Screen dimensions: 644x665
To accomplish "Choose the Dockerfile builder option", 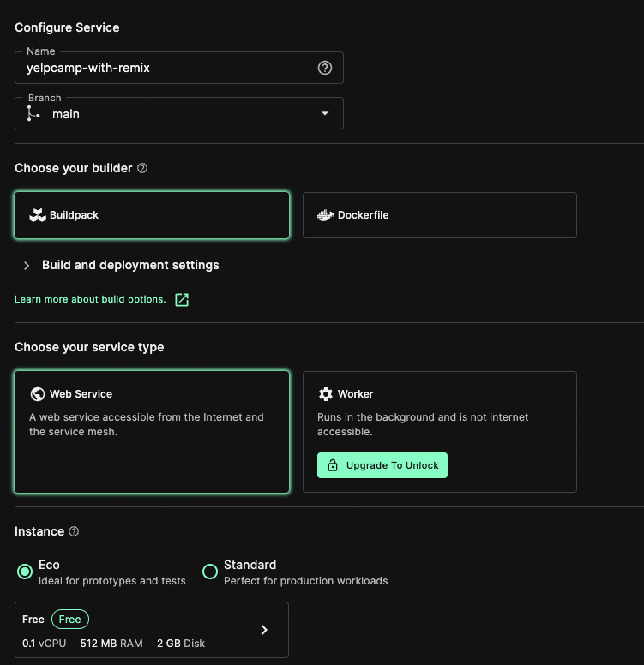I will click(439, 215).
